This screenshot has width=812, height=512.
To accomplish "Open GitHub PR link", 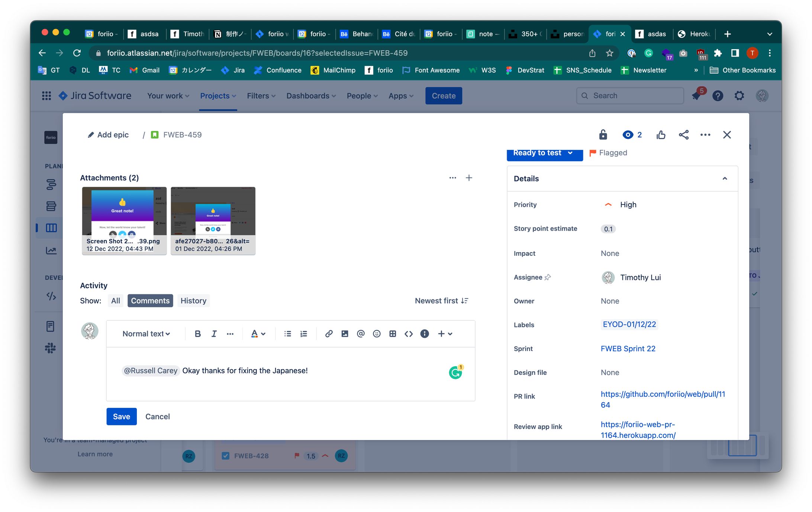I will [663, 399].
